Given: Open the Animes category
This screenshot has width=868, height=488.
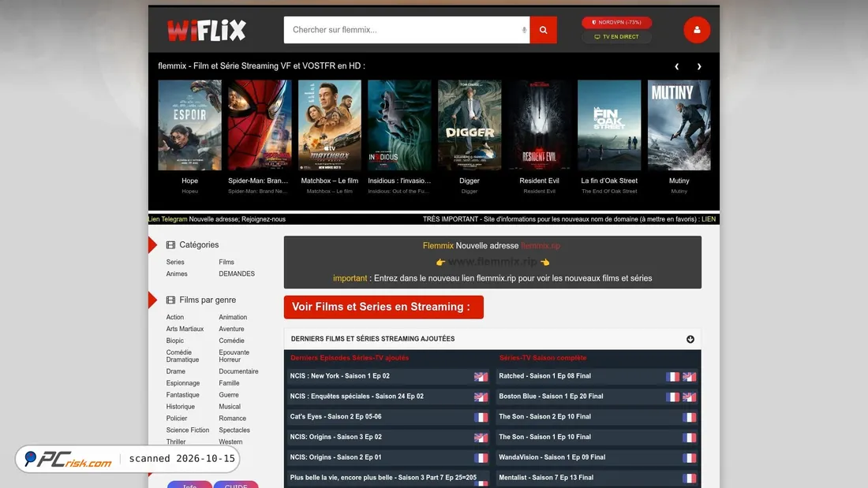Looking at the screenshot, I should [x=177, y=274].
